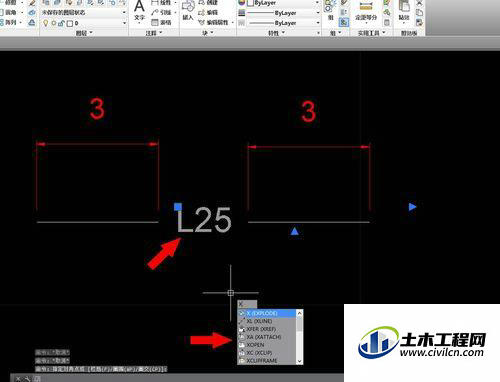The height and width of the screenshot is (382, 500).
Task: Expand the 图层 panel title arrow
Action: 91,33
